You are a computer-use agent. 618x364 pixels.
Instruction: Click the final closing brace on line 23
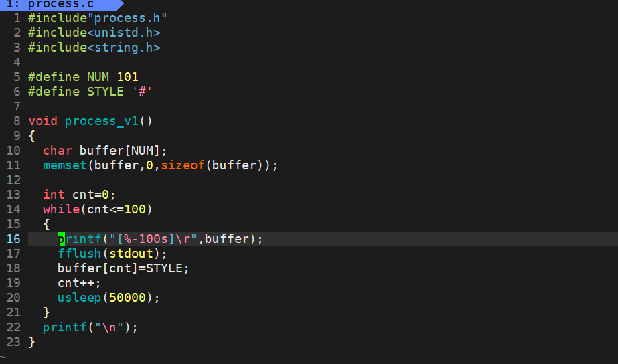(32, 341)
